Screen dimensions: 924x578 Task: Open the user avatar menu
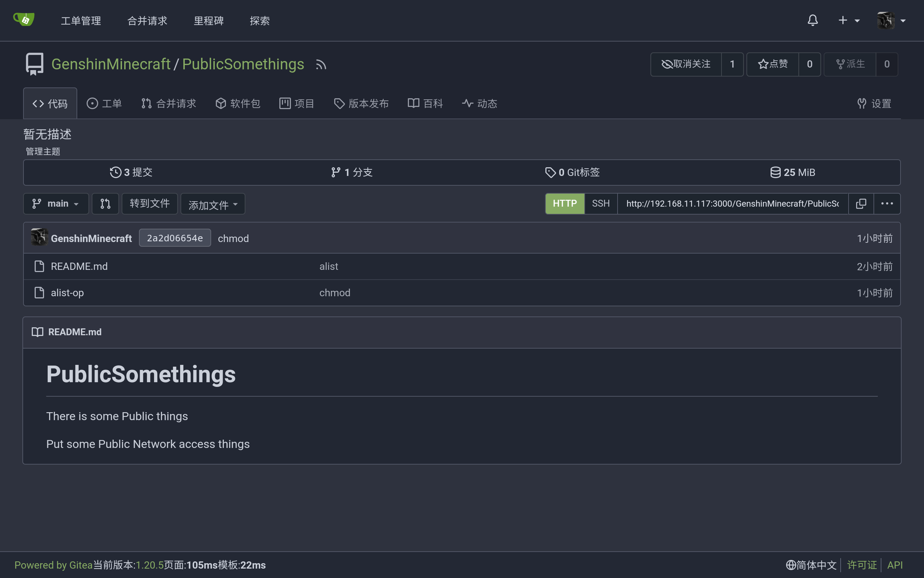[x=891, y=20]
